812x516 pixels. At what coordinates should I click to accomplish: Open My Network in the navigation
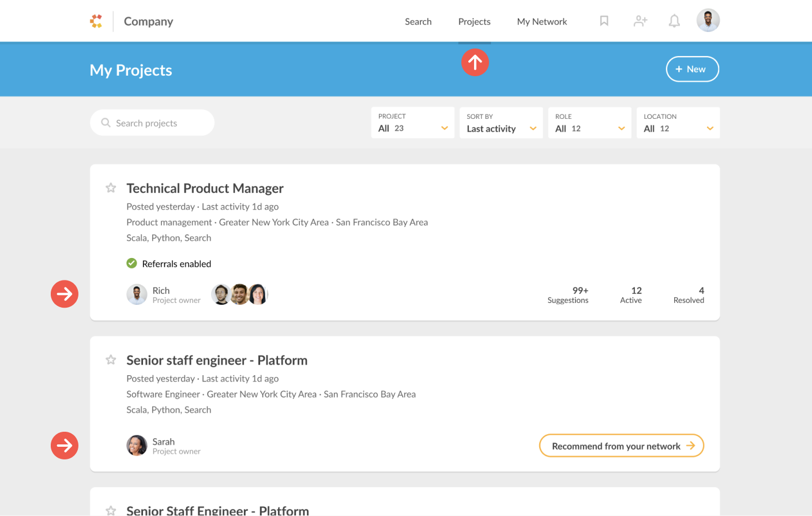(542, 21)
